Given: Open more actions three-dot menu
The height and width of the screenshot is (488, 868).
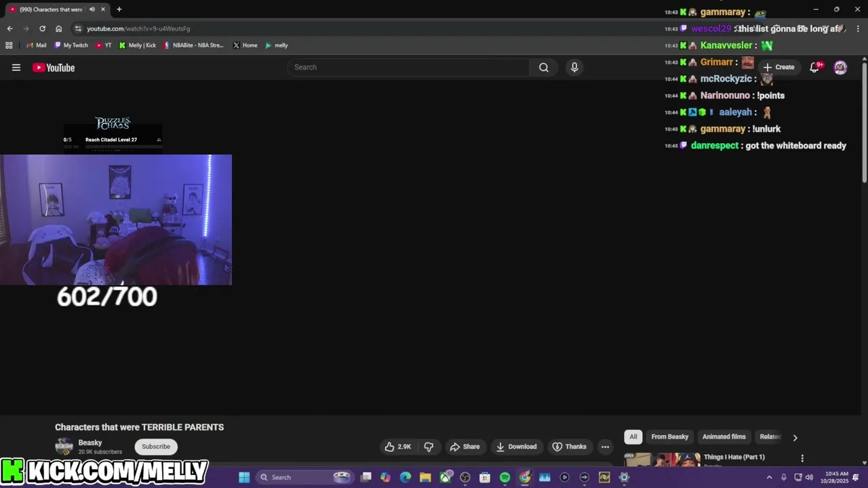Looking at the screenshot, I should point(605,447).
